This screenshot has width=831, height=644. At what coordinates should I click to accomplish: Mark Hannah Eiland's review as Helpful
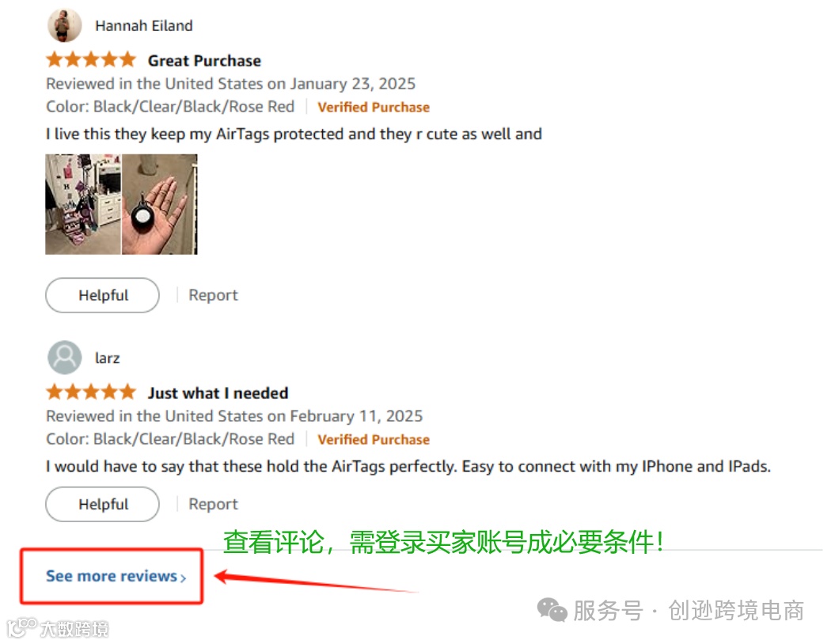102,295
